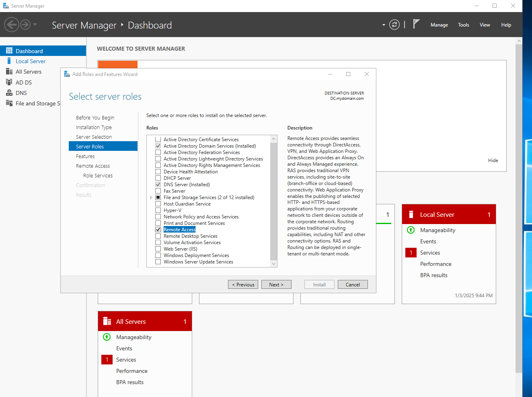The image size is (532, 397).
Task: Click All Servers icon in sidebar
Action: pos(9,72)
